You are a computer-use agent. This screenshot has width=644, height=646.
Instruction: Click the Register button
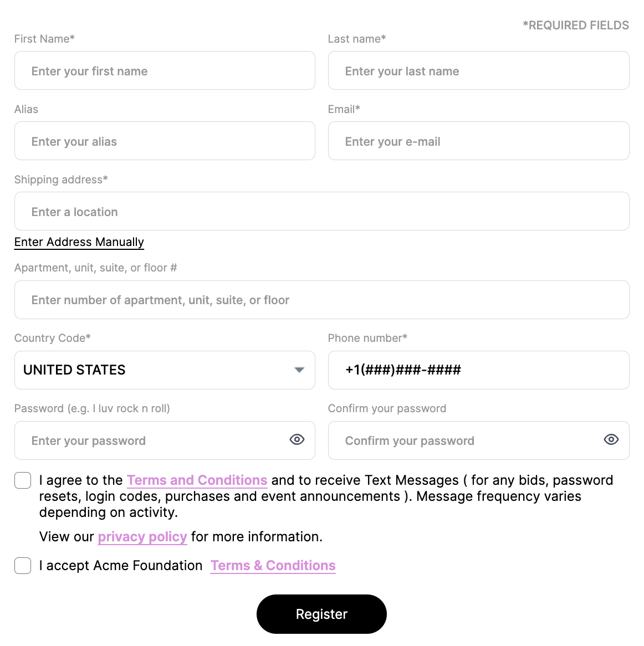(x=321, y=614)
